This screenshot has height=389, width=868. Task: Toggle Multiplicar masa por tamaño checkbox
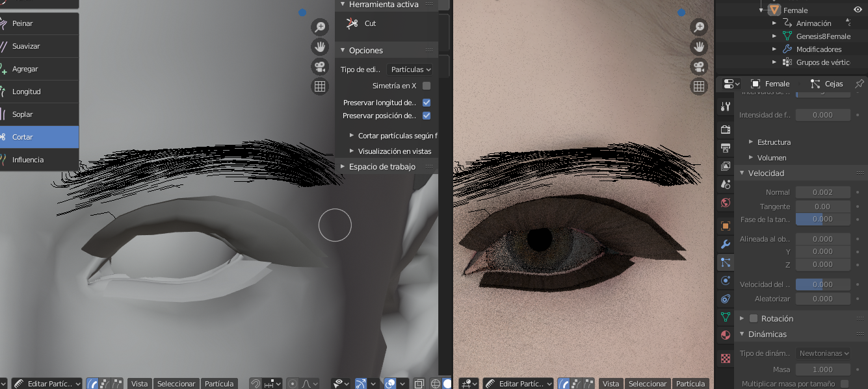[845, 384]
